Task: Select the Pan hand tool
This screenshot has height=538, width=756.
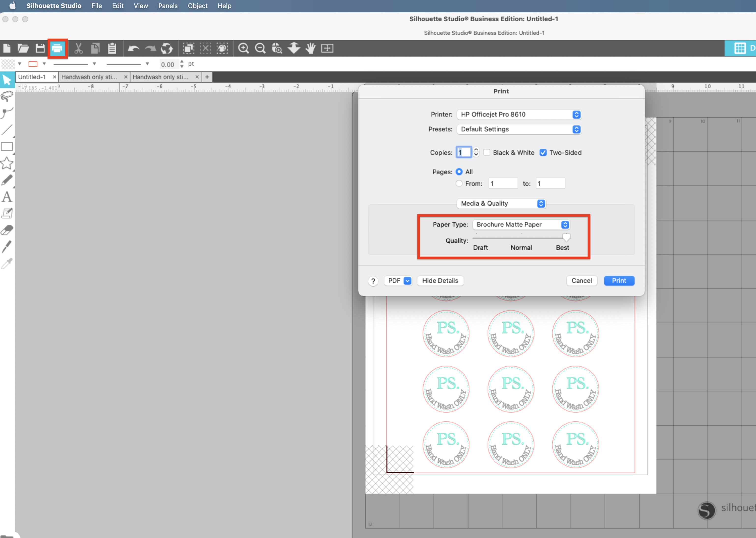Action: tap(311, 48)
